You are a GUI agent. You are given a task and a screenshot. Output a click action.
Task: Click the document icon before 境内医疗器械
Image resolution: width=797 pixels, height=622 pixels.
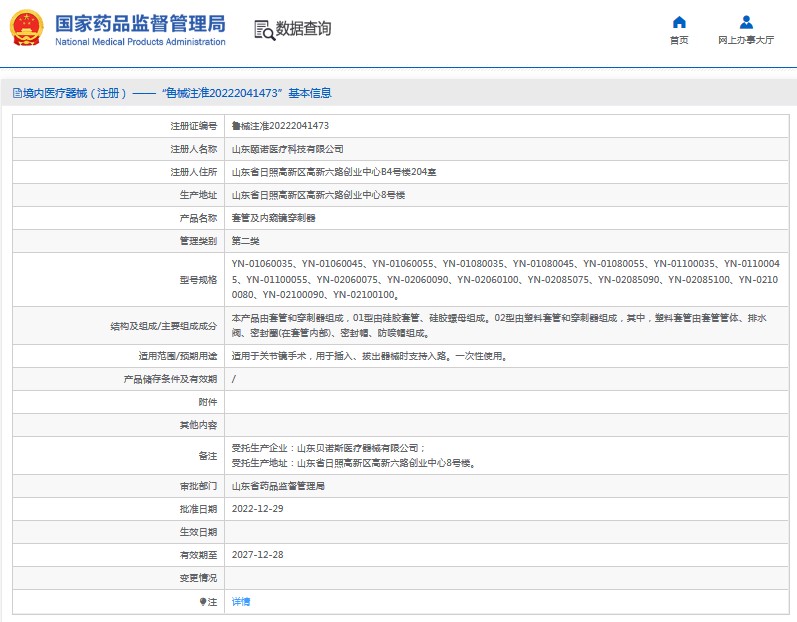pyautogui.click(x=17, y=93)
